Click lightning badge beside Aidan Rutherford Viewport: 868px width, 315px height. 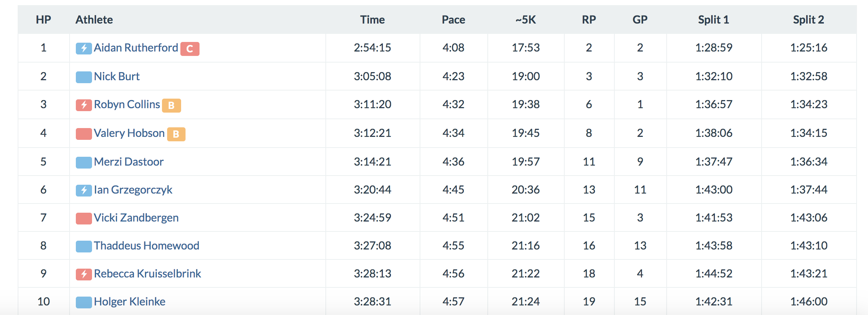(84, 48)
